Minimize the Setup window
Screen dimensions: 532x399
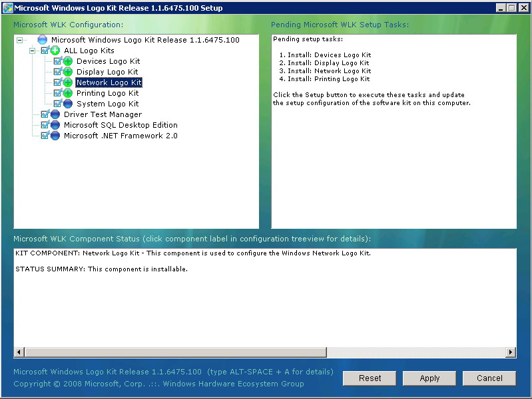coord(501,8)
